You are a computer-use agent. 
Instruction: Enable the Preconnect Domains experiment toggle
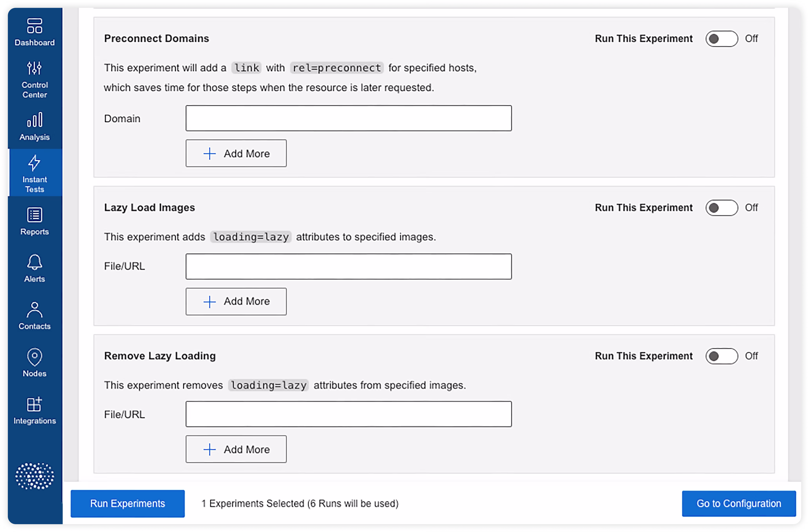721,39
